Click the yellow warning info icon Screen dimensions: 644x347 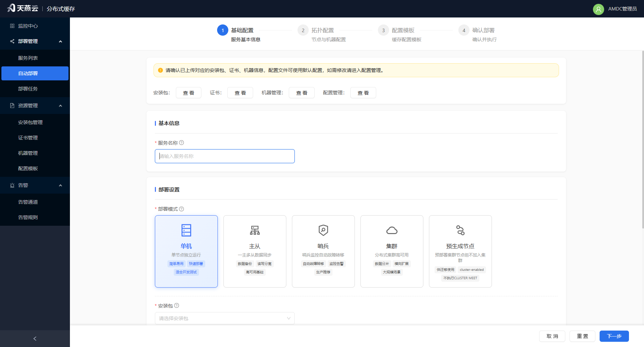pos(160,70)
